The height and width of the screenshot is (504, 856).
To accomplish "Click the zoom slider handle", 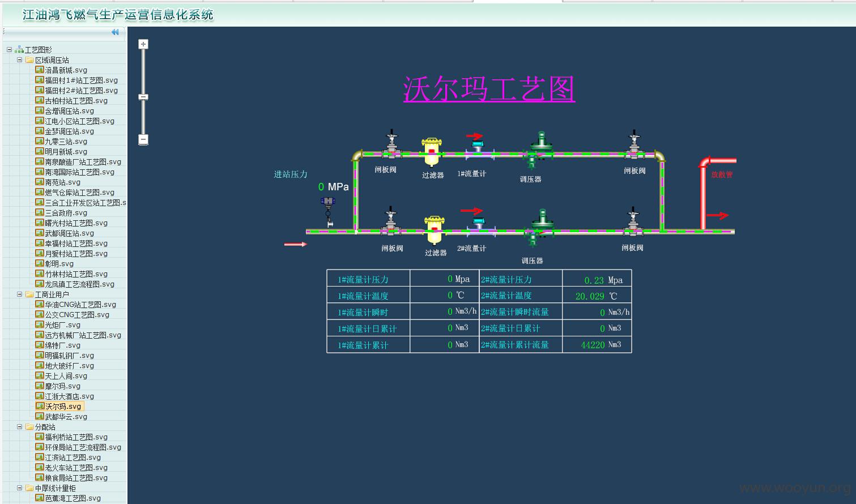I will 143,97.
